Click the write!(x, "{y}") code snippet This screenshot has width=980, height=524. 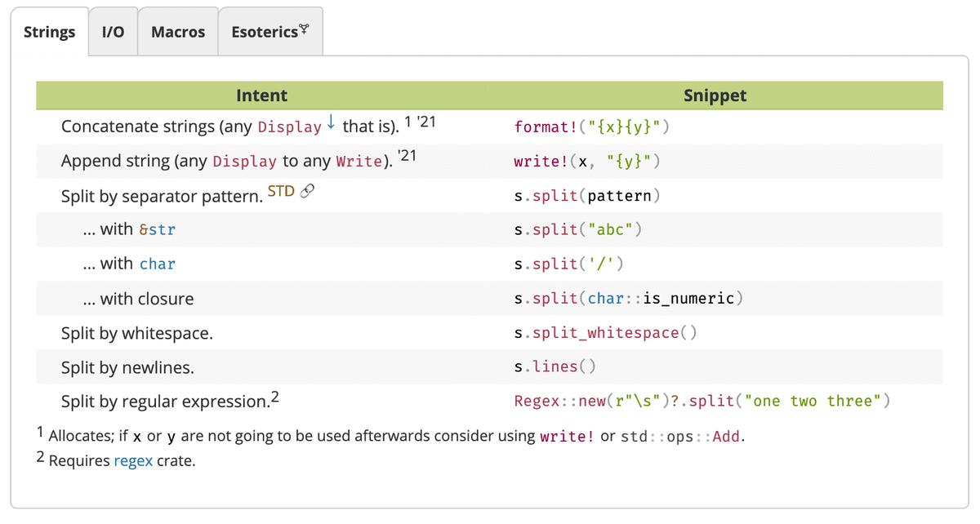pyautogui.click(x=586, y=162)
